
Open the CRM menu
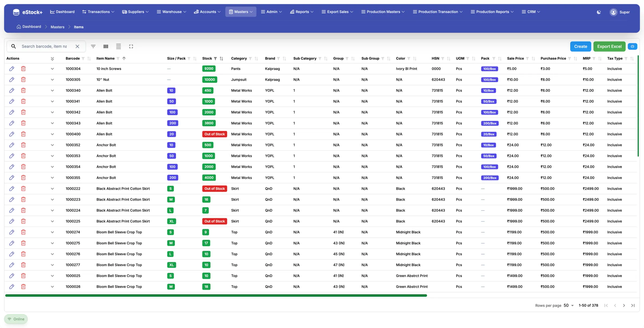531,12
